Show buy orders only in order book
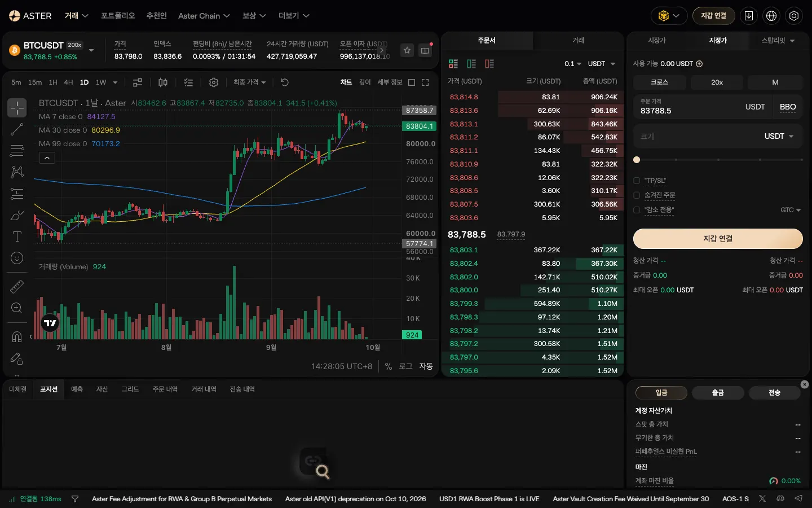 (471, 64)
